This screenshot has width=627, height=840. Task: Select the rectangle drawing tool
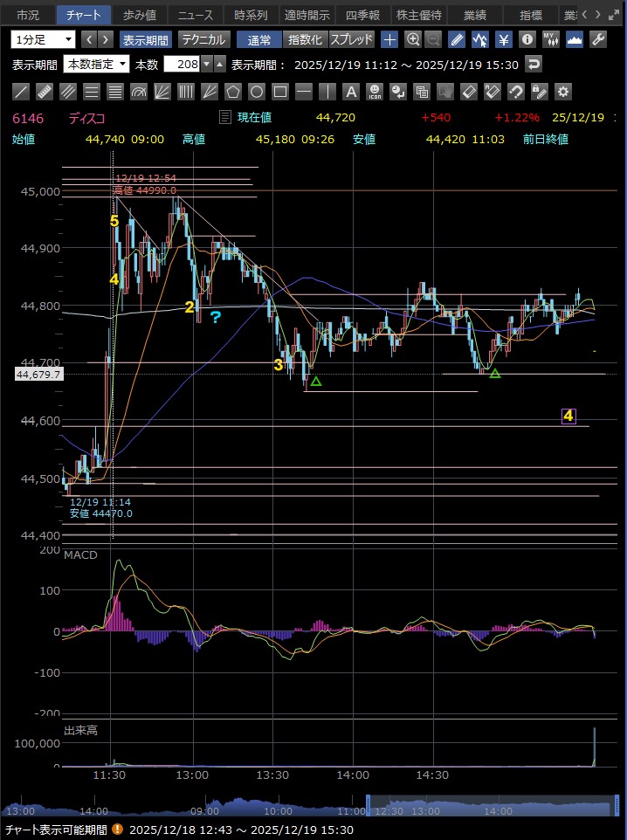pyautogui.click(x=280, y=92)
